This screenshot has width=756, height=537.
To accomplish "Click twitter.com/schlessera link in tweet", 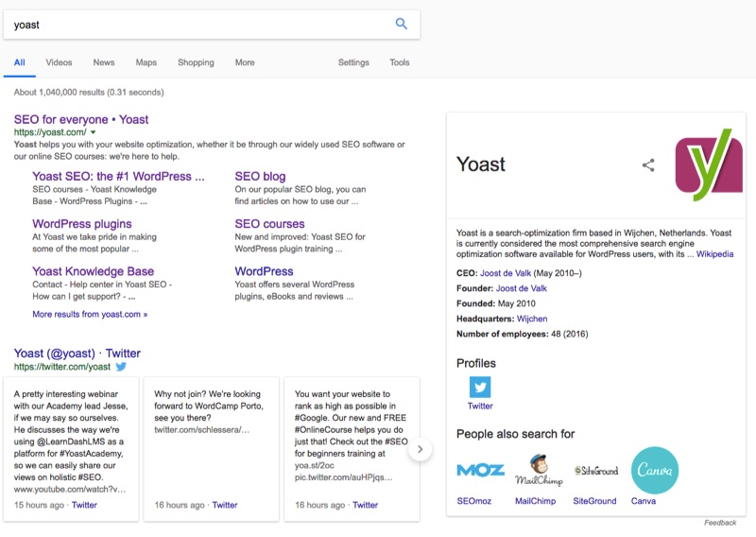I will pos(202,429).
